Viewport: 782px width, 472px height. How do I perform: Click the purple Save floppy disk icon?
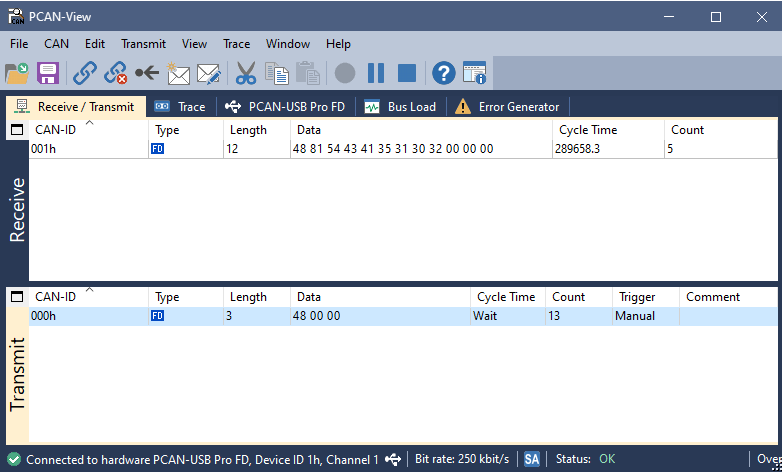click(x=48, y=73)
